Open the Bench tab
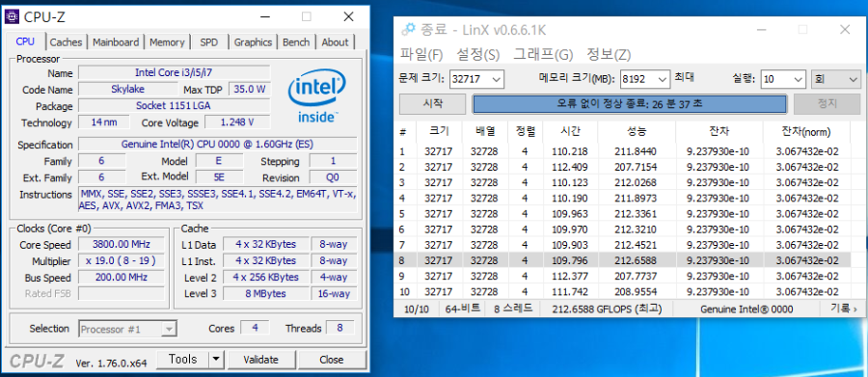The height and width of the screenshot is (377, 868). (296, 42)
